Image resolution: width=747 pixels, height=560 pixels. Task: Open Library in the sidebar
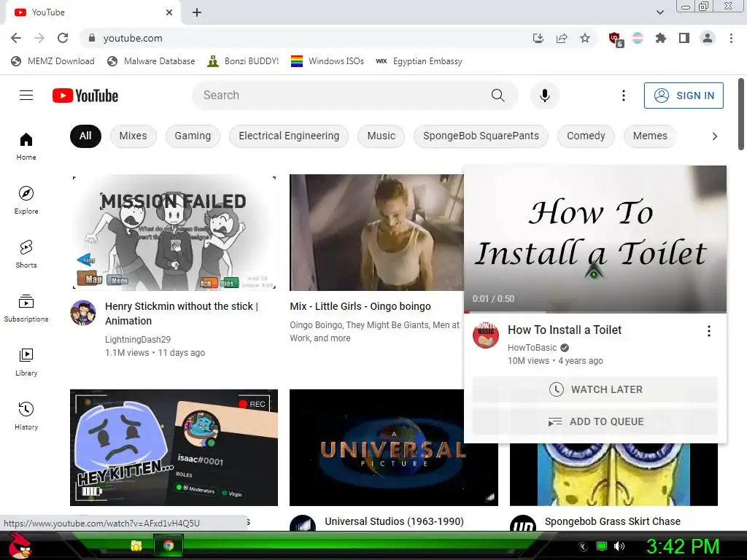point(26,362)
